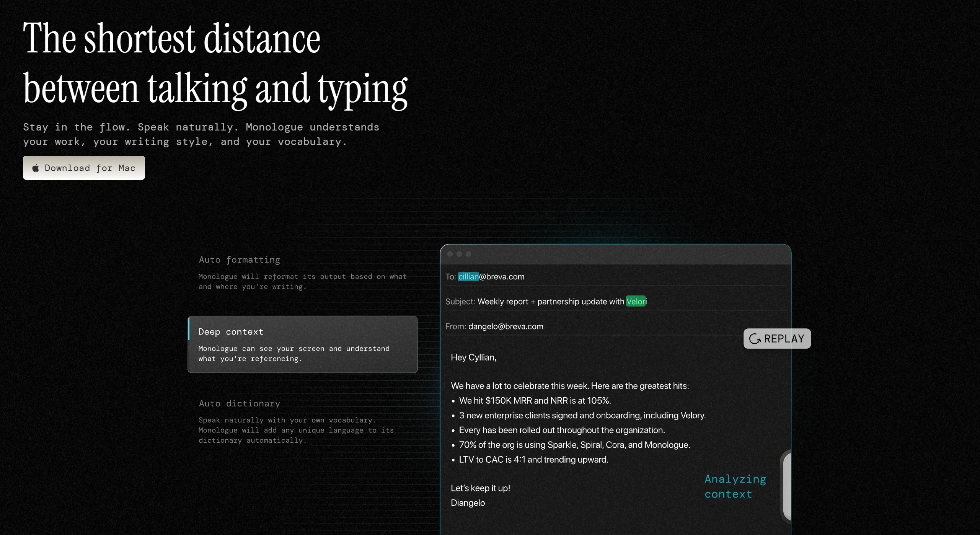
Task: Click the partially visible pill at window edge
Action: pyautogui.click(x=786, y=486)
